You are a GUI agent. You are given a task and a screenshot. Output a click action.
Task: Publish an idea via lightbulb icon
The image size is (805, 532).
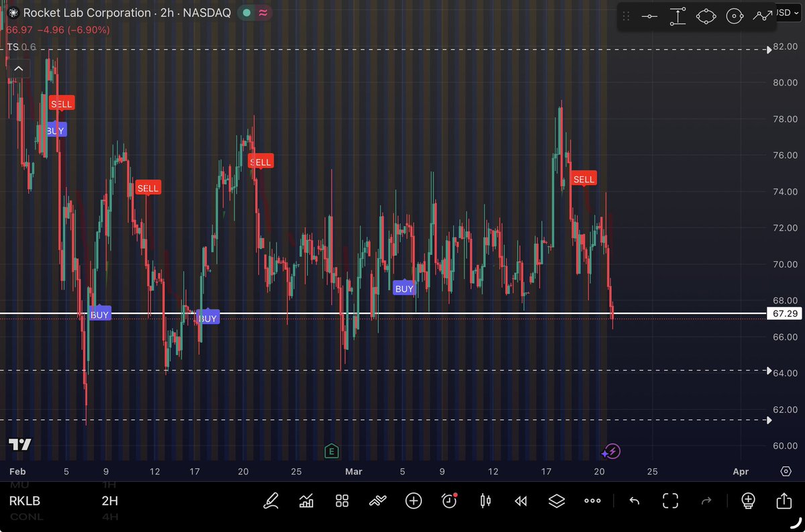point(748,500)
